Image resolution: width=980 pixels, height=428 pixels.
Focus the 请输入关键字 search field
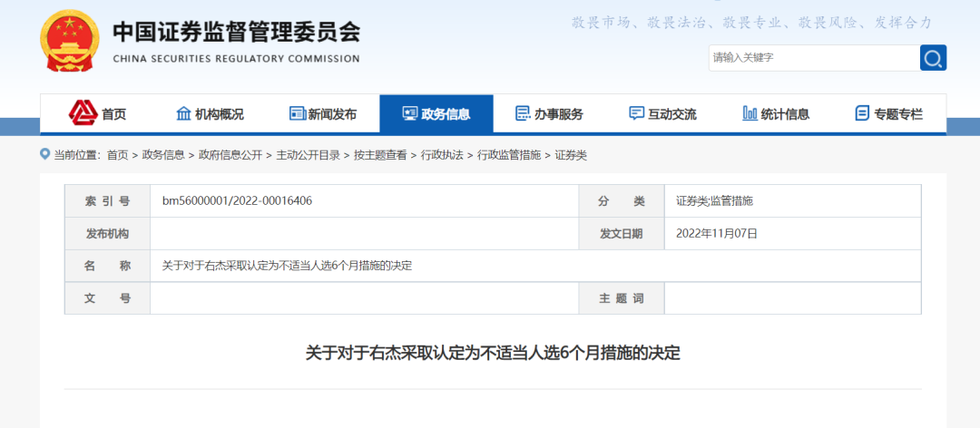[814, 58]
